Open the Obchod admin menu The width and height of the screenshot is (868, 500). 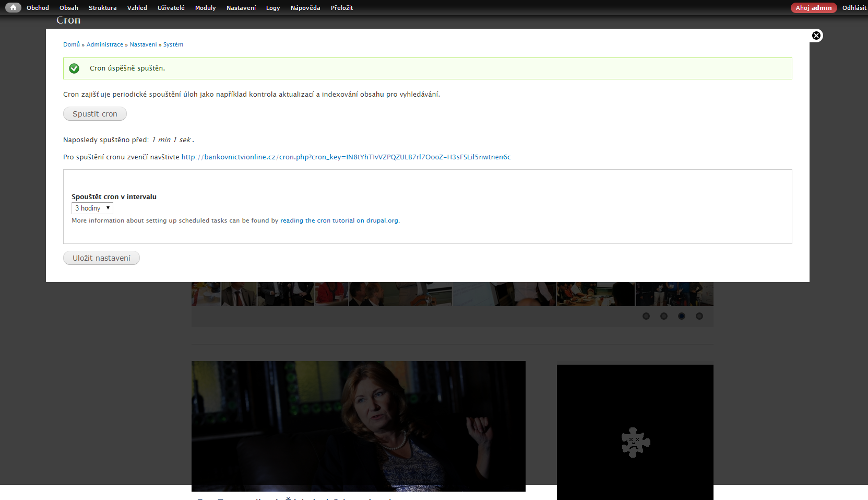38,8
